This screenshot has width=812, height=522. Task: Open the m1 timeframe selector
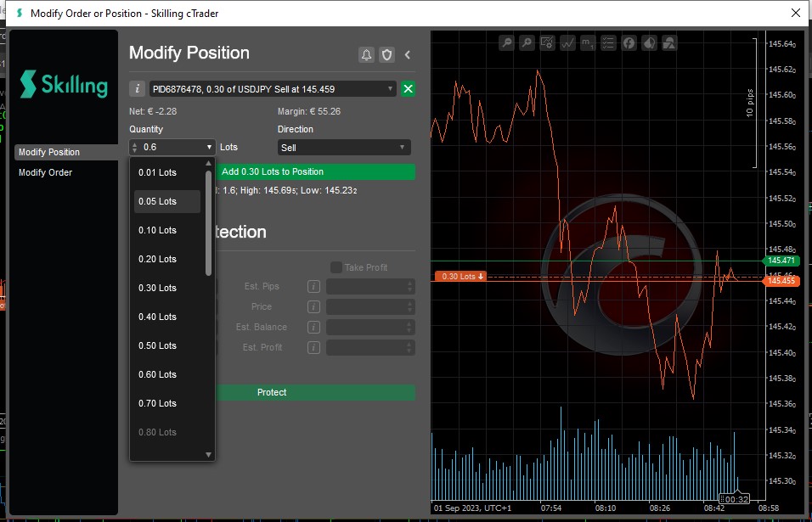coord(588,43)
